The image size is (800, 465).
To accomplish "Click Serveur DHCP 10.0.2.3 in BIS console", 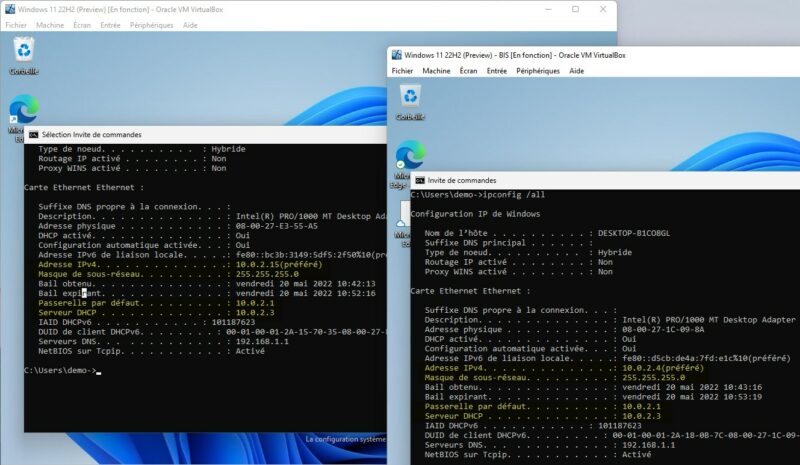I will pyautogui.click(x=542, y=417).
